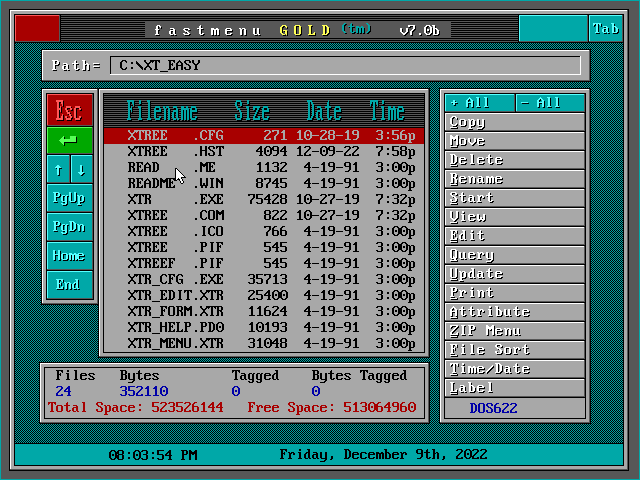This screenshot has width=640, height=480.
Task: Select the XTREE.COM file row
Action: pyautogui.click(x=264, y=215)
